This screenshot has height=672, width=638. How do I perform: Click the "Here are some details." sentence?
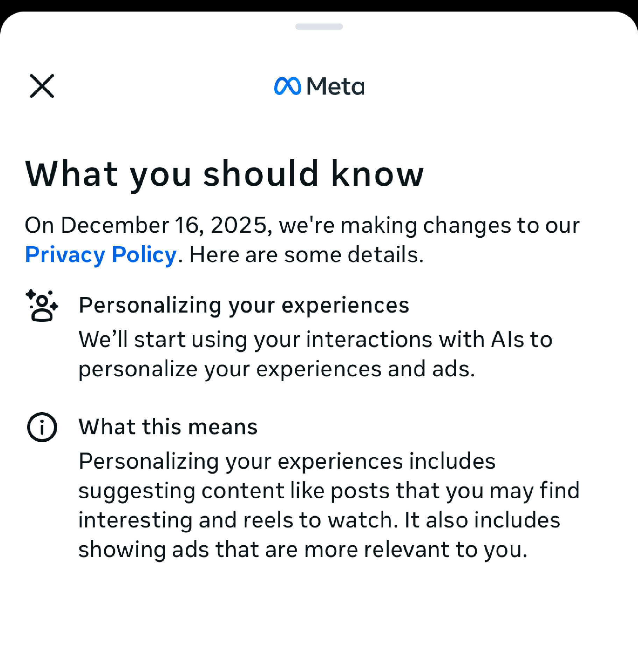click(306, 254)
